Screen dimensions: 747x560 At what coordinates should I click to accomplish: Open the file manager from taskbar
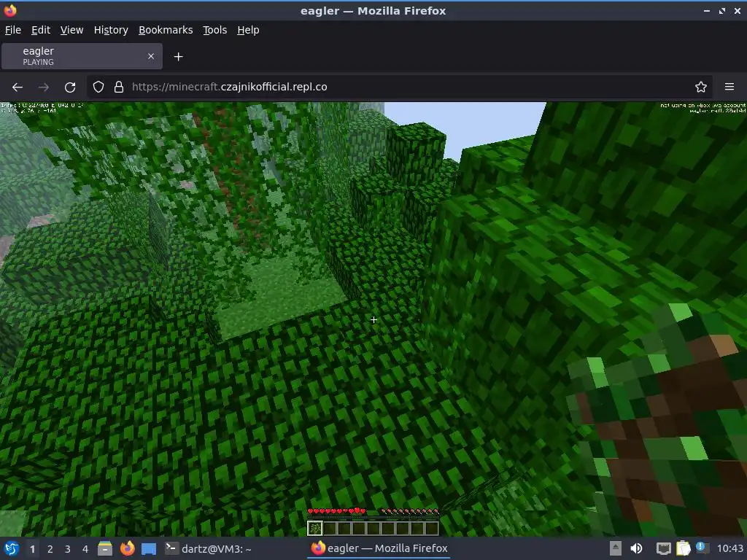tap(105, 549)
